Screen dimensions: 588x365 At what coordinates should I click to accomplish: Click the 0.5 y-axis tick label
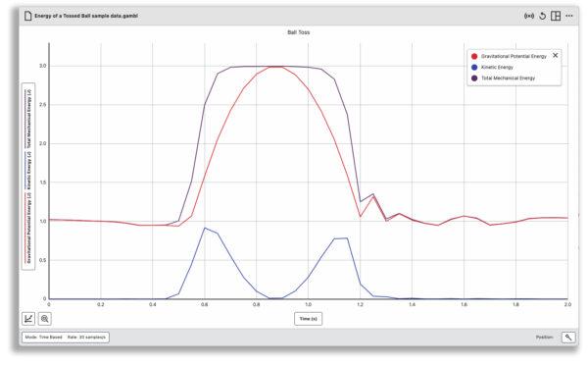pos(43,260)
